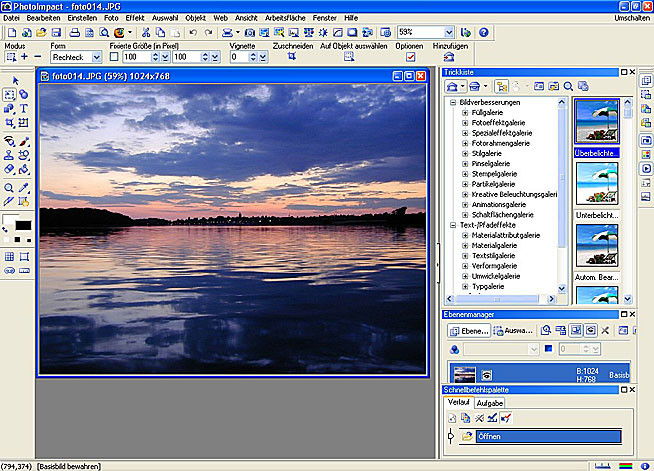Switch to the Aufgabe tab
Image resolution: width=654 pixels, height=471 pixels.
(490, 403)
